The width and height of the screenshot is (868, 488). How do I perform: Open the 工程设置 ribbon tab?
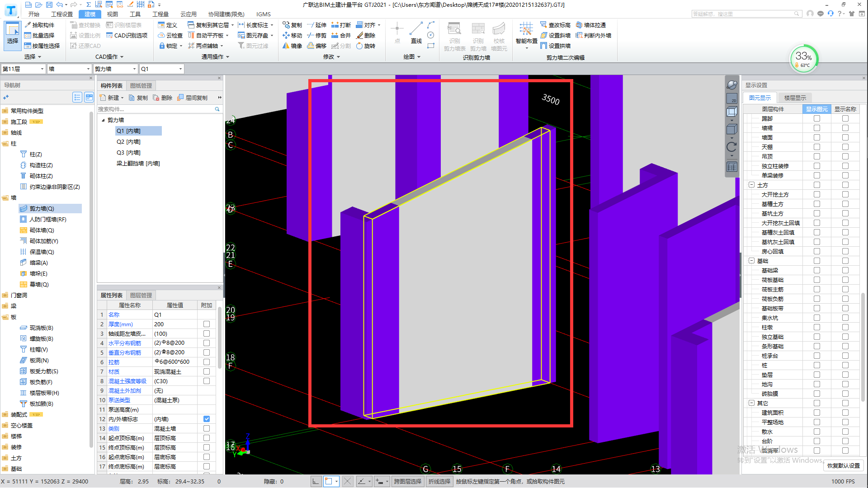[62, 14]
